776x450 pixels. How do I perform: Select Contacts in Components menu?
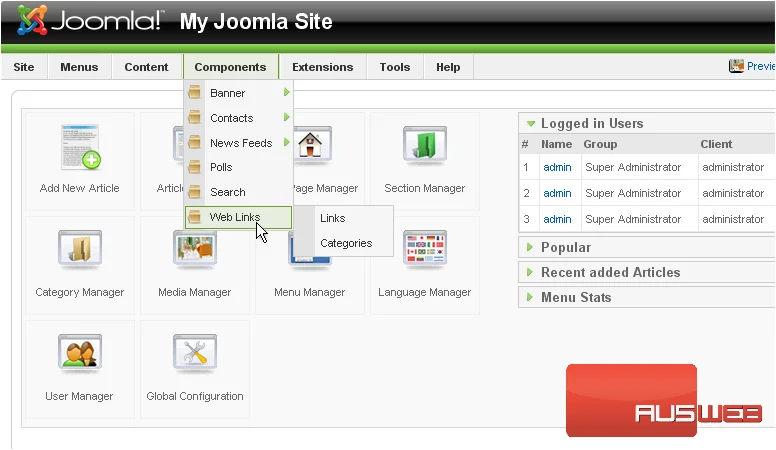tap(239, 118)
